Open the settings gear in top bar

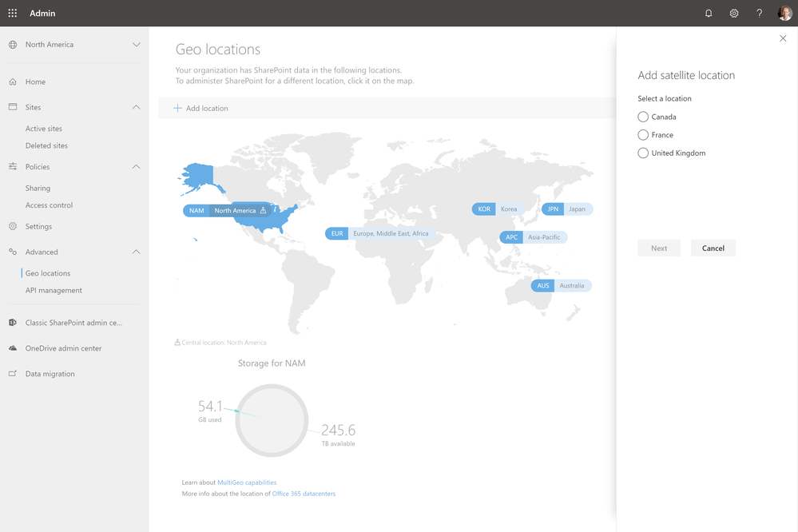pos(734,14)
